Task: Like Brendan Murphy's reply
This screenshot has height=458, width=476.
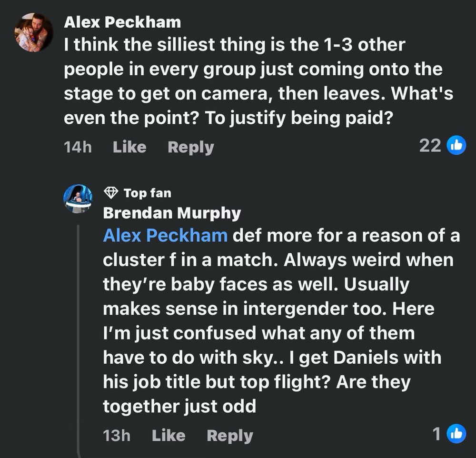Action: point(169,435)
